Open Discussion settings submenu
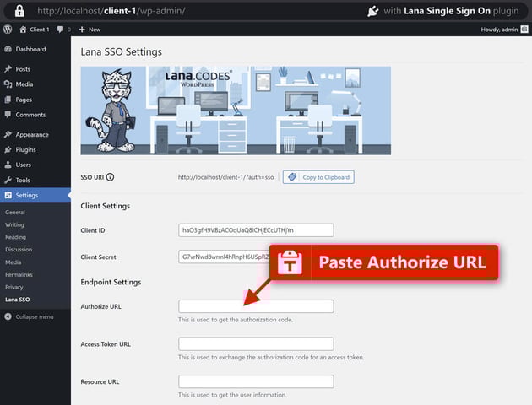 click(19, 250)
